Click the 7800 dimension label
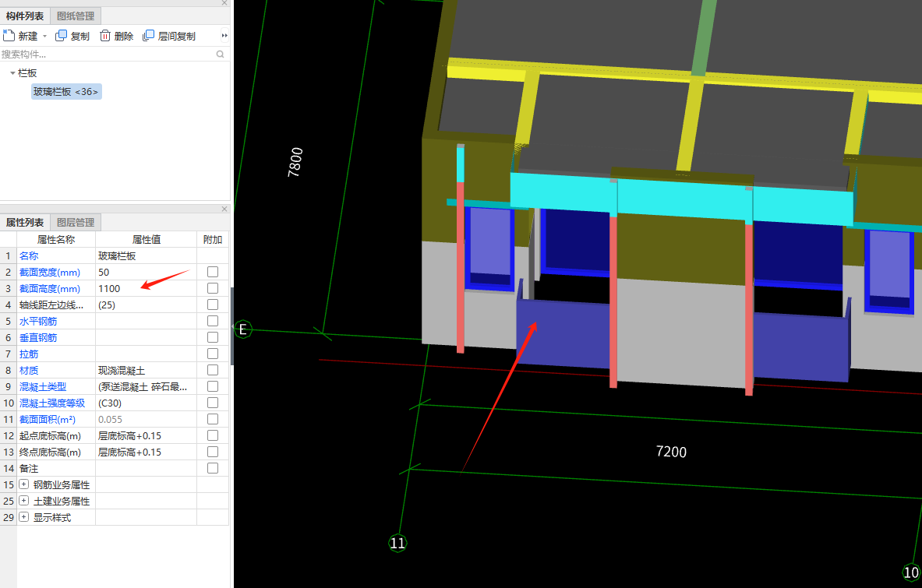This screenshot has width=922, height=588. (295, 162)
